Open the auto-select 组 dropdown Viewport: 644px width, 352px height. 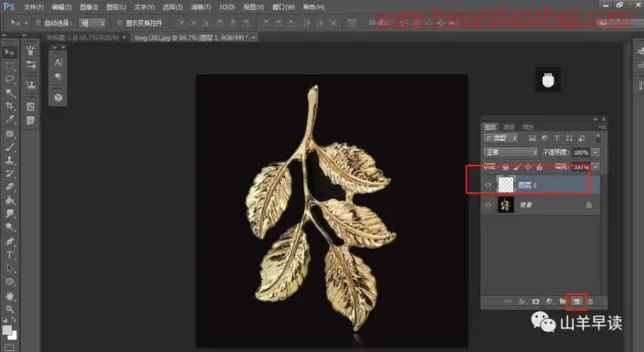pyautogui.click(x=92, y=23)
